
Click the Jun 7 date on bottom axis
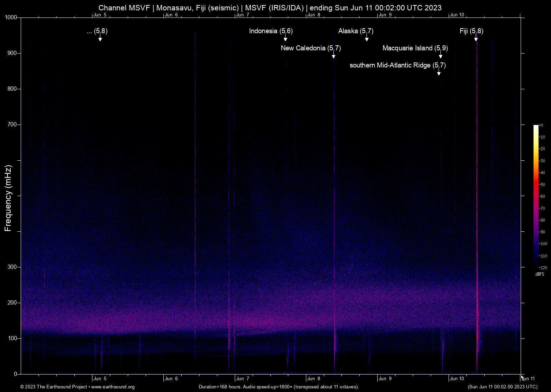[243, 379]
